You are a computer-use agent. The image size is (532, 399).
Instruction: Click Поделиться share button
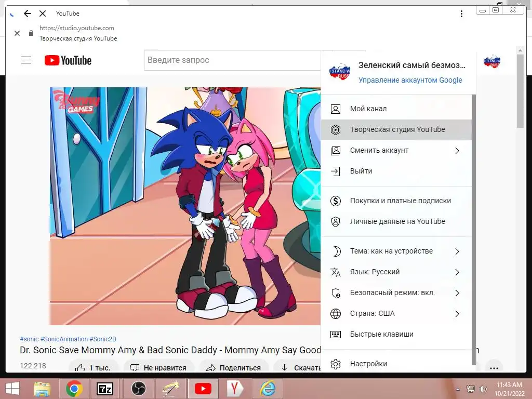(234, 367)
